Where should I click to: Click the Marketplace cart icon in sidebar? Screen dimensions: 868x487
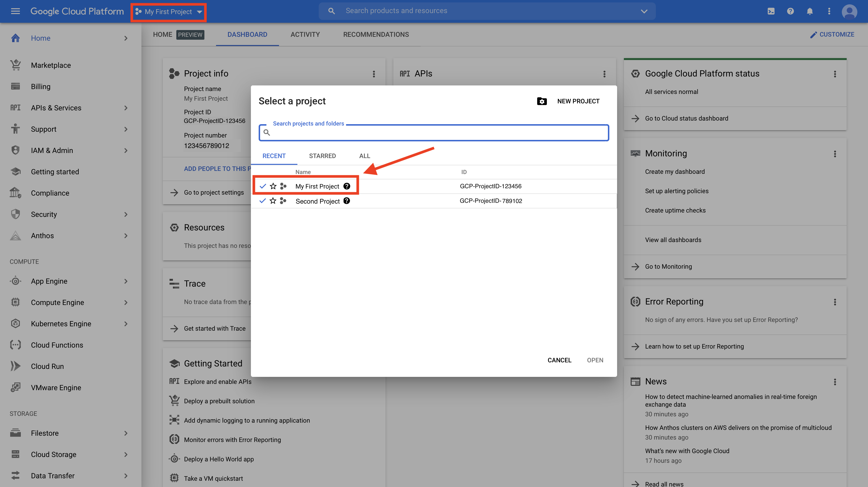pos(15,65)
